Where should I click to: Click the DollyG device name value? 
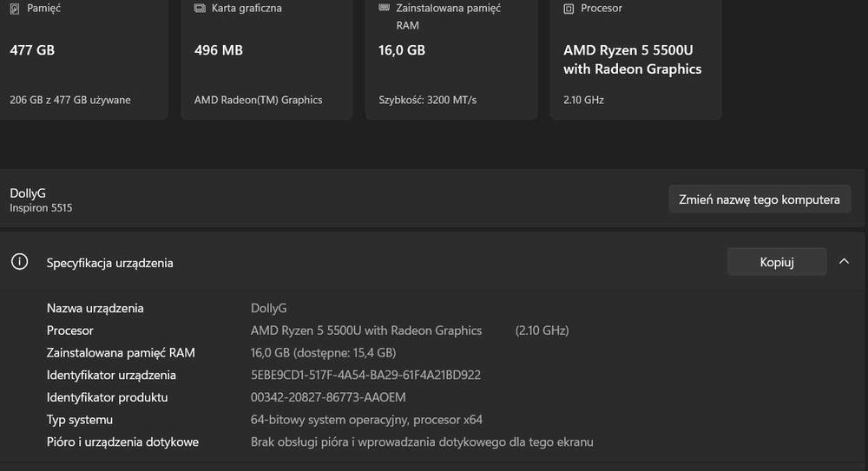pyautogui.click(x=268, y=308)
